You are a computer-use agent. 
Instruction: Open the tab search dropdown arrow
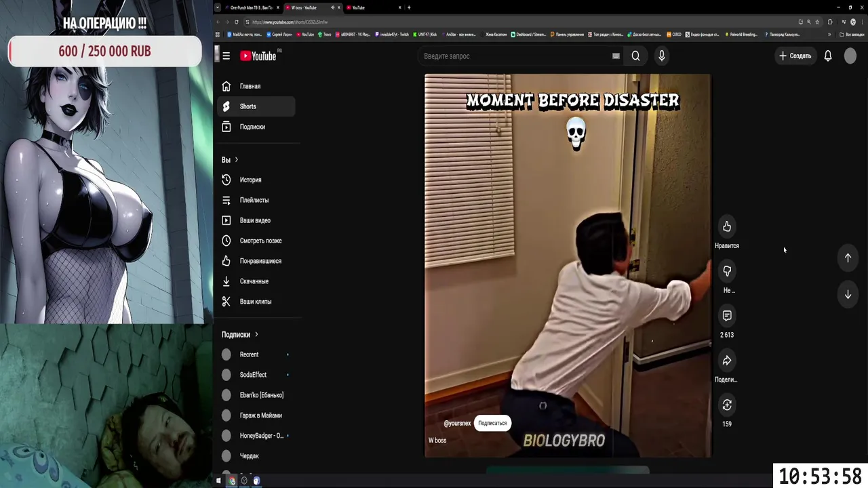point(218,7)
